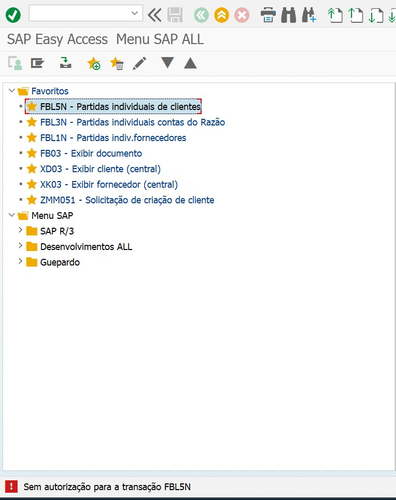The width and height of the screenshot is (396, 500).
Task: Move favorite down with triangle icon
Action: coord(167,62)
